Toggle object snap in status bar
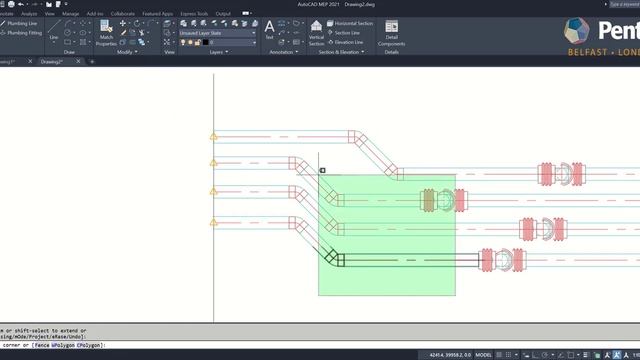Image resolution: width=640 pixels, height=360 pixels. tap(571, 355)
